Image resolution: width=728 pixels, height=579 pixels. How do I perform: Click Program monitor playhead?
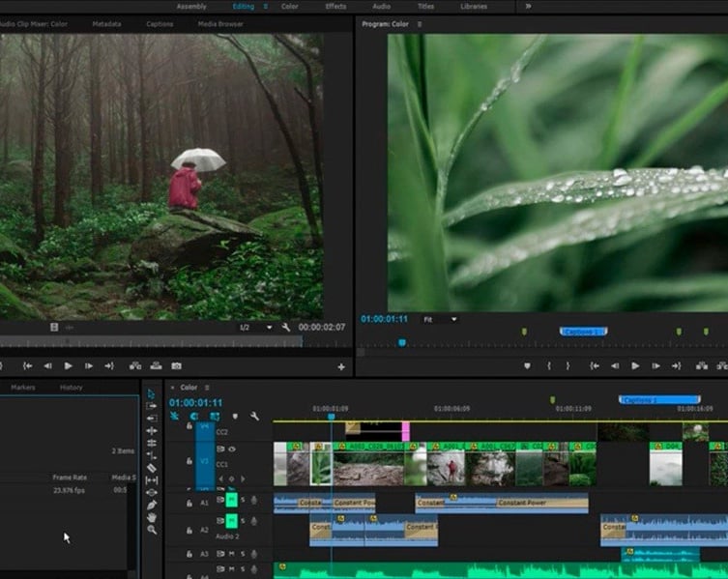click(x=402, y=343)
